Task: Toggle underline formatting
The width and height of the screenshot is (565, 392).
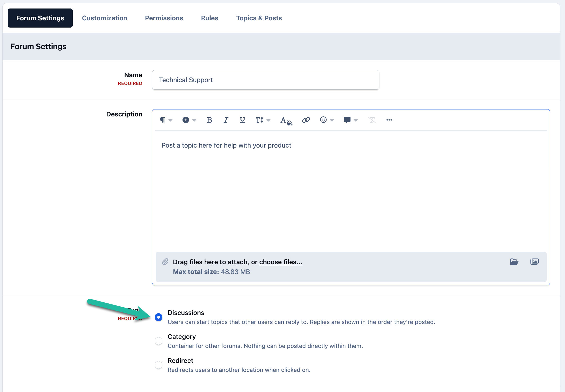Action: [242, 120]
